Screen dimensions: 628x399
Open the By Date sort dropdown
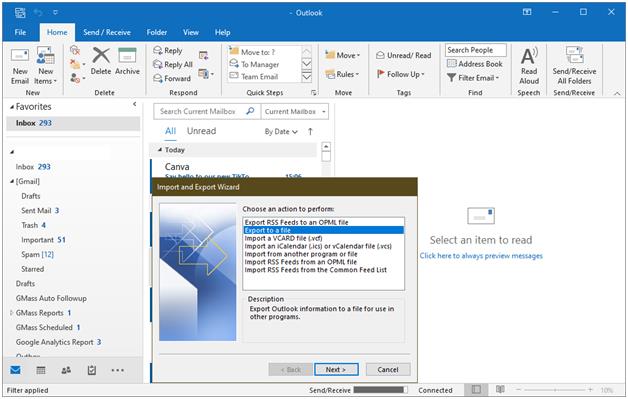(281, 131)
